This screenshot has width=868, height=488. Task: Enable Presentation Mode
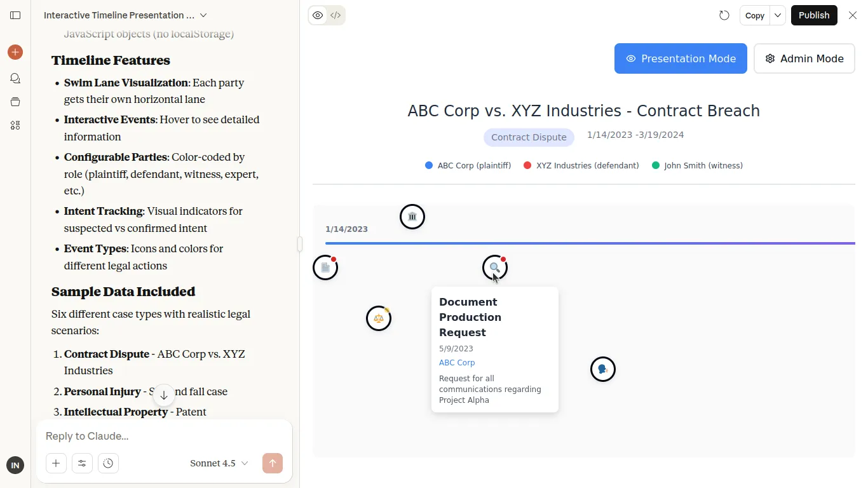click(x=681, y=58)
